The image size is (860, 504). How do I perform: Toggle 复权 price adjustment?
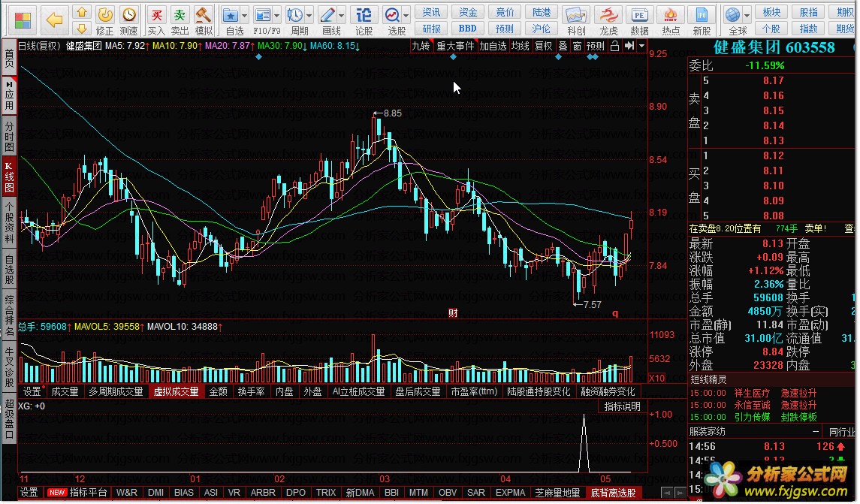point(543,46)
